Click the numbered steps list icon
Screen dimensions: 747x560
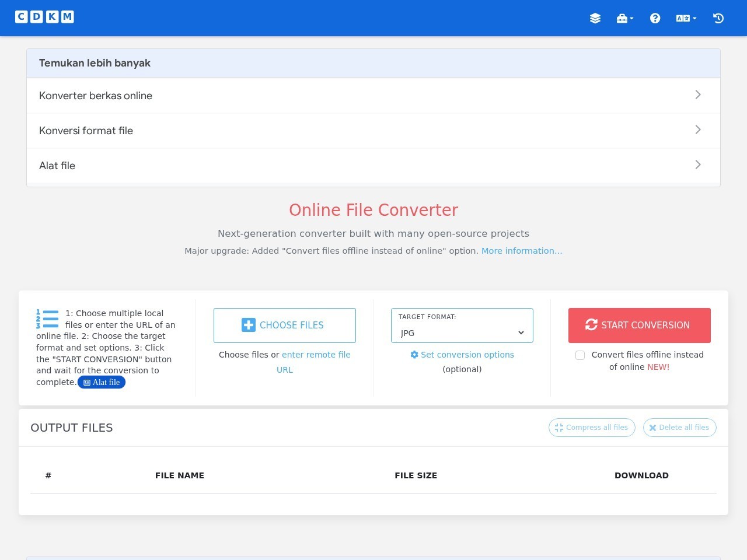[47, 319]
